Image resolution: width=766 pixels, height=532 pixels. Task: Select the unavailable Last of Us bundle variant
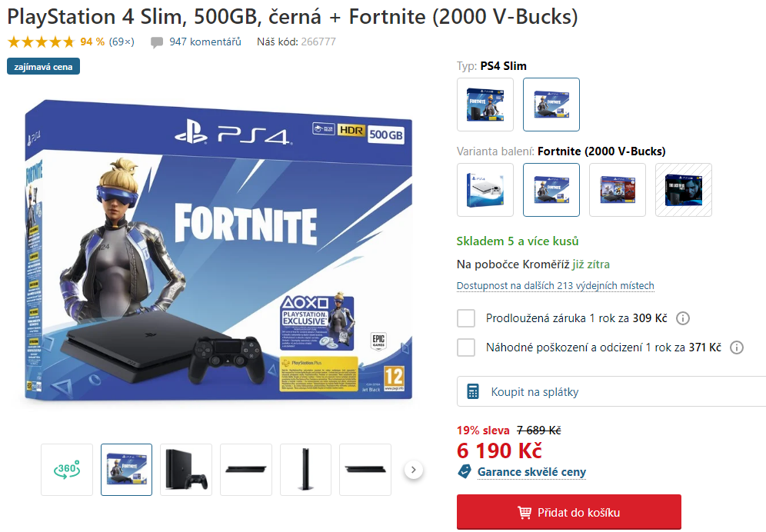[684, 190]
